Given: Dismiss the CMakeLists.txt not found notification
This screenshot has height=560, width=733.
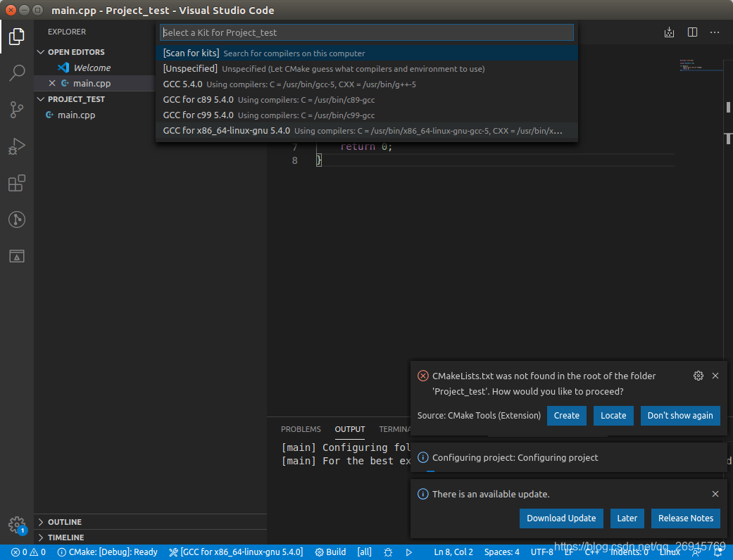Looking at the screenshot, I should pyautogui.click(x=715, y=376).
